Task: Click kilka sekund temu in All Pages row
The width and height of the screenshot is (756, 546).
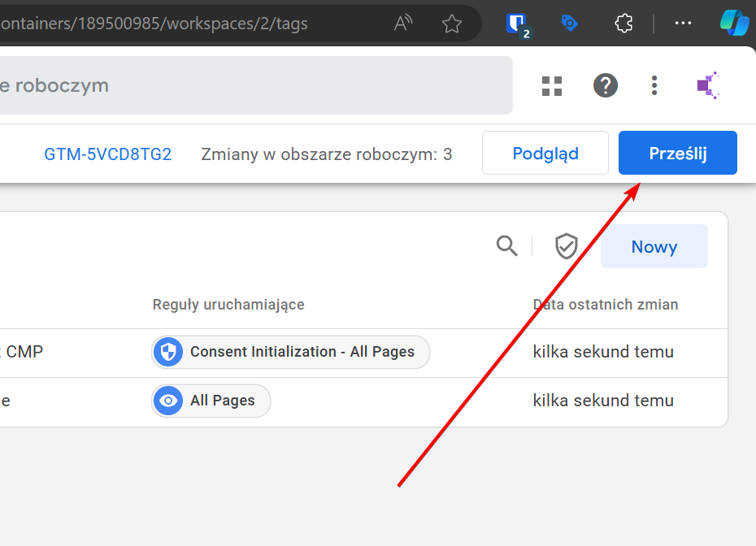Action: (603, 401)
